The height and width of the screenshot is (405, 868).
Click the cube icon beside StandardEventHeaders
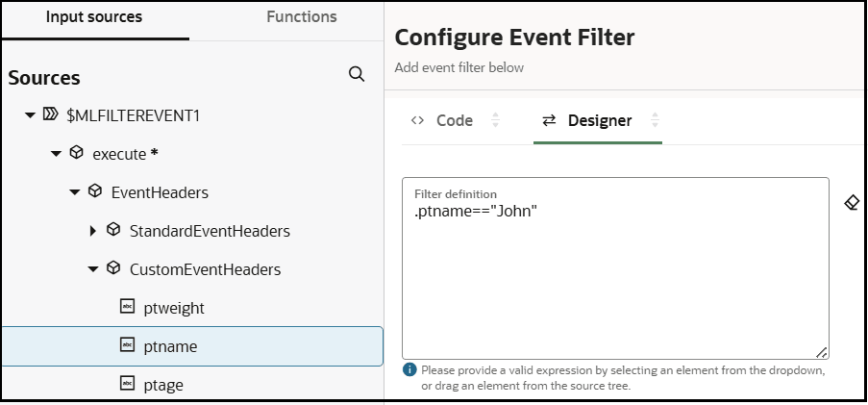tap(113, 230)
